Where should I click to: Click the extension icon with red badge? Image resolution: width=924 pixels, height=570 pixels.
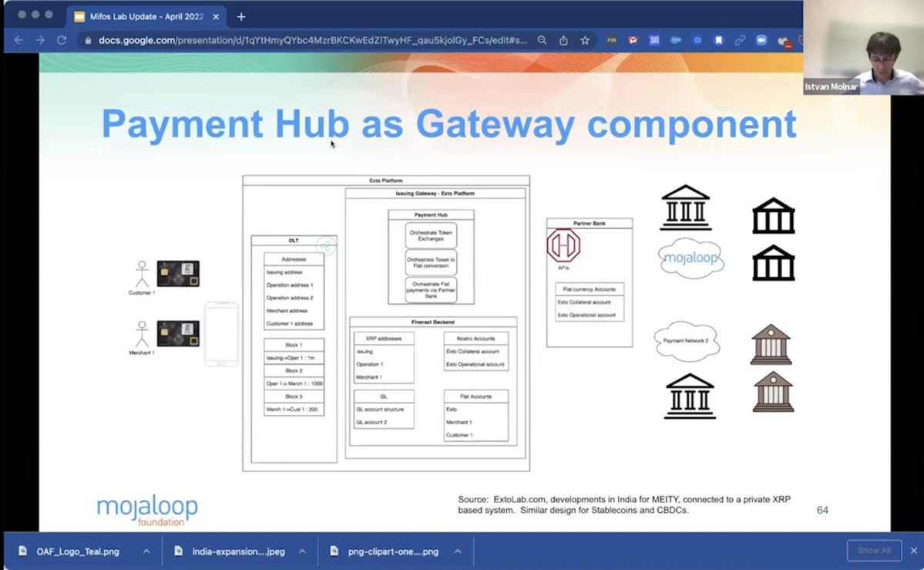pyautogui.click(x=783, y=41)
